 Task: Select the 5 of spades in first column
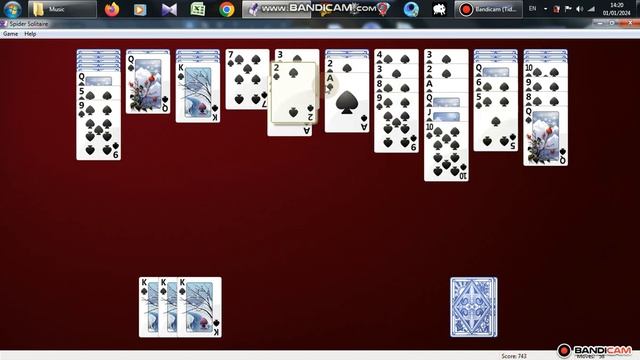tap(98, 93)
